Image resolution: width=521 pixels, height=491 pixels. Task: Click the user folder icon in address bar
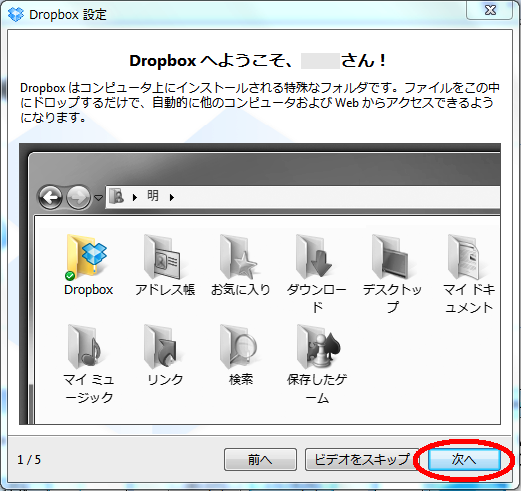pyautogui.click(x=117, y=196)
